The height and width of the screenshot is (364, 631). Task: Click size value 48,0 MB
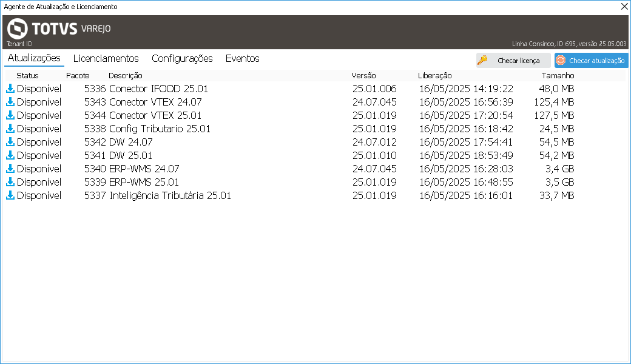point(556,89)
